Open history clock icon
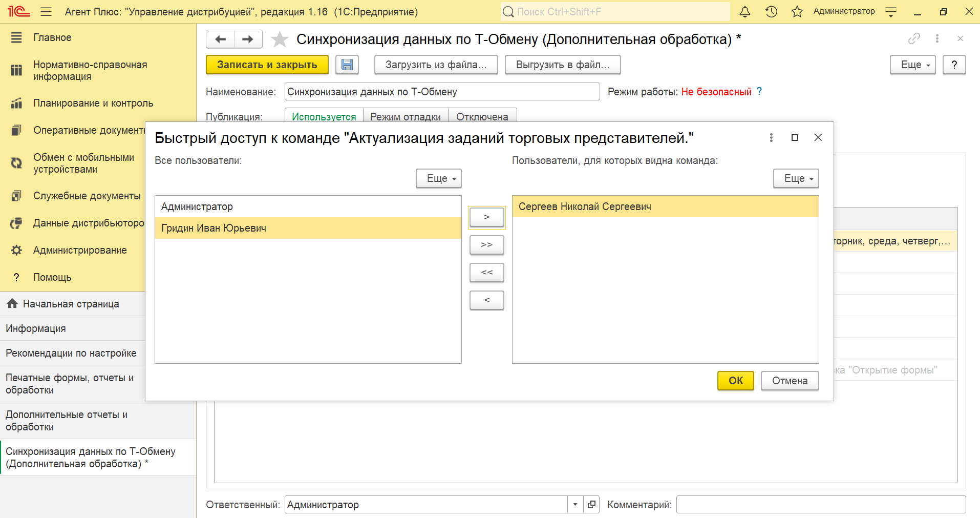 pos(771,11)
